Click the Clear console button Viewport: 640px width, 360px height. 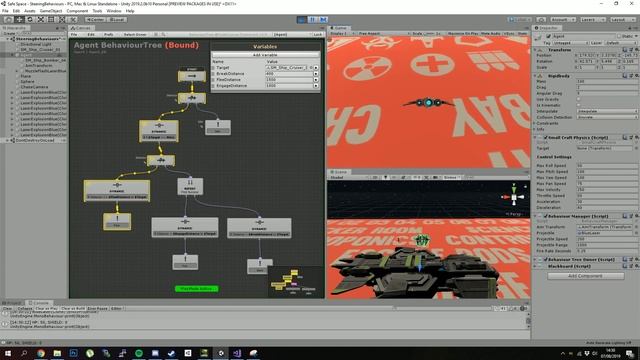pos(7,309)
